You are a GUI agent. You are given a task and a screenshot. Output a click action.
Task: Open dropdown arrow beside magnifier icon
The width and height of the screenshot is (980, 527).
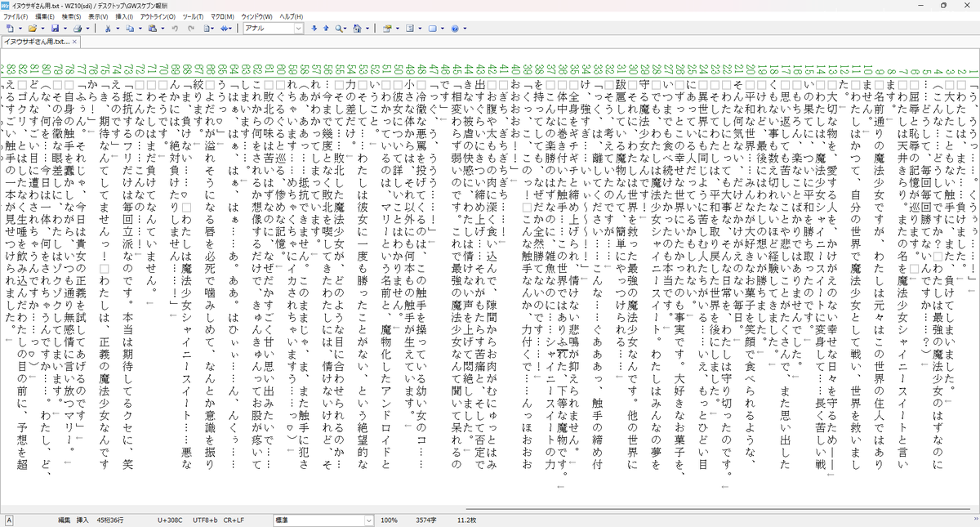point(346,29)
